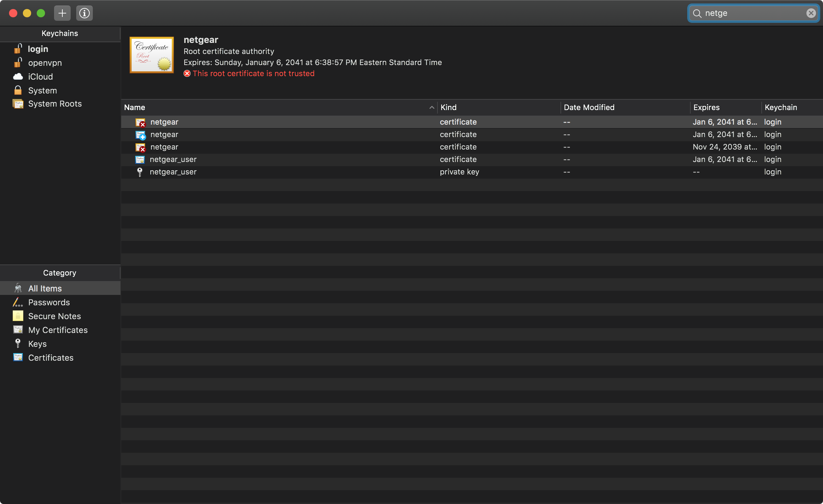Clear the search field text

[x=811, y=13]
